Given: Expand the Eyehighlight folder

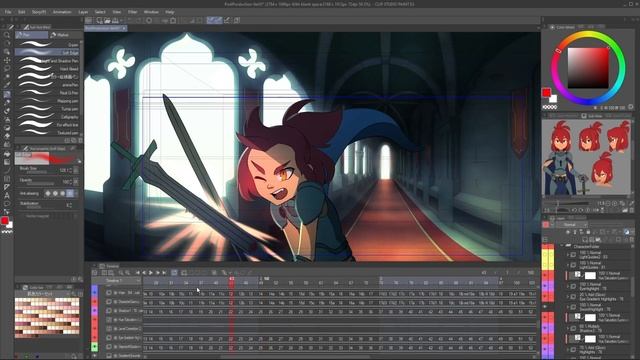Looking at the screenshot, I should 568,286.
